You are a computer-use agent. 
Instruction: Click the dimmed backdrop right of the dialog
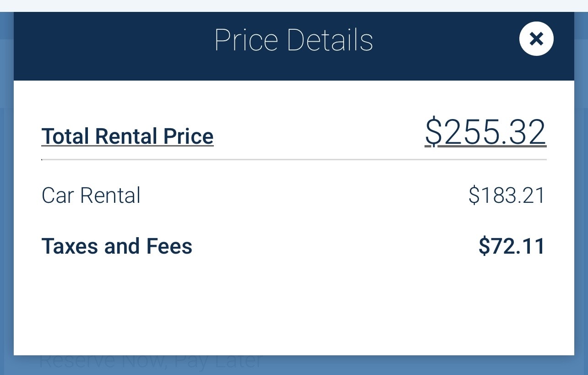tap(581, 206)
